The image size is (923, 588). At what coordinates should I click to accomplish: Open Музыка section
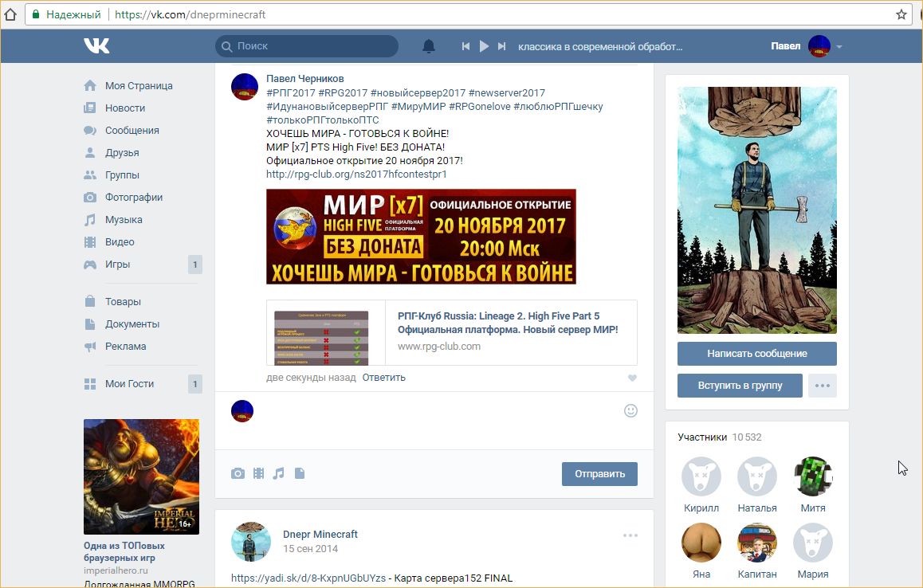(x=124, y=220)
